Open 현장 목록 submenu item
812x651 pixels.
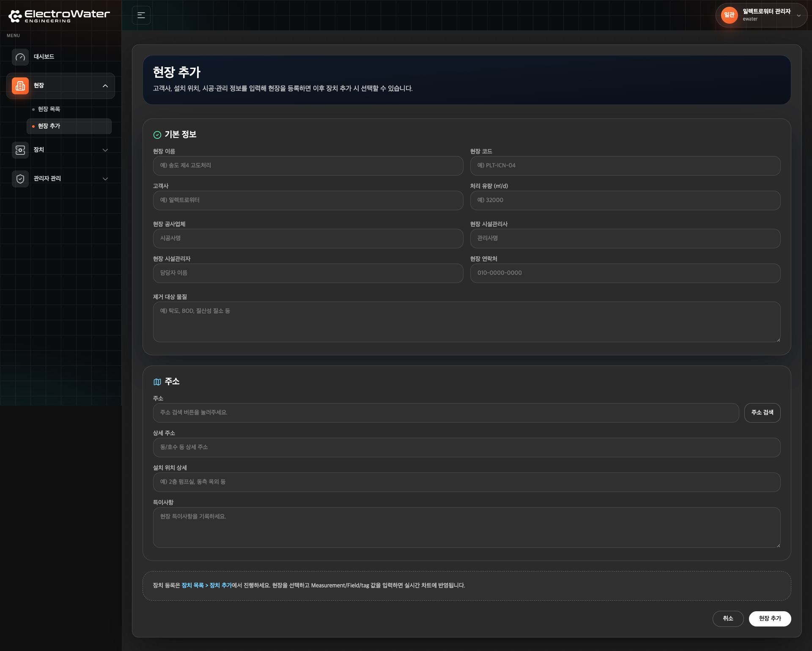point(49,109)
